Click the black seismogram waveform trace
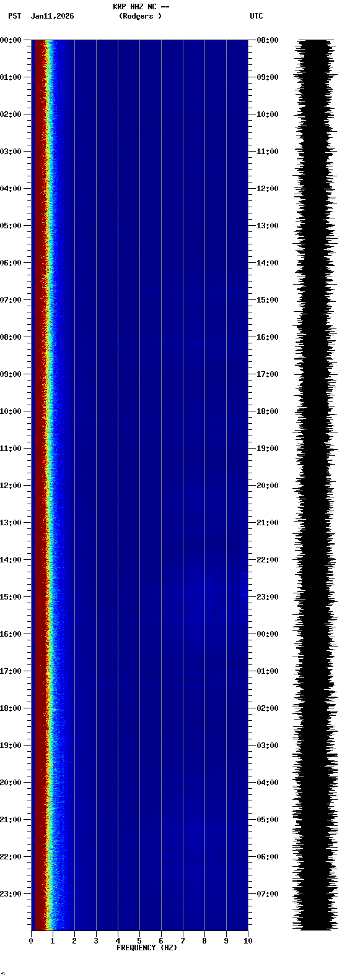This screenshot has width=342, height=980. click(x=316, y=485)
